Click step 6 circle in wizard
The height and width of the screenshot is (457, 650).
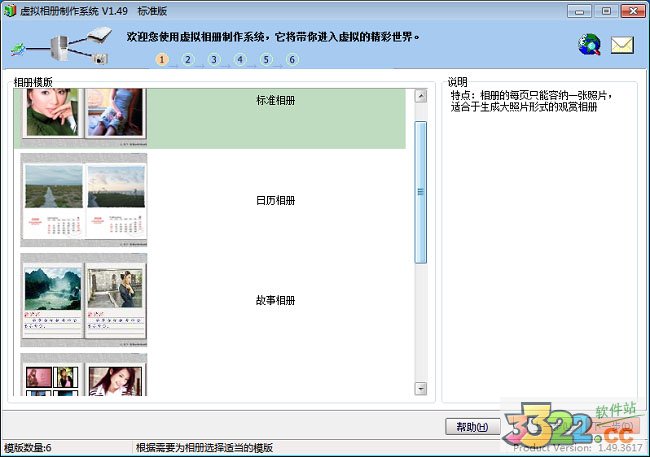pos(292,60)
